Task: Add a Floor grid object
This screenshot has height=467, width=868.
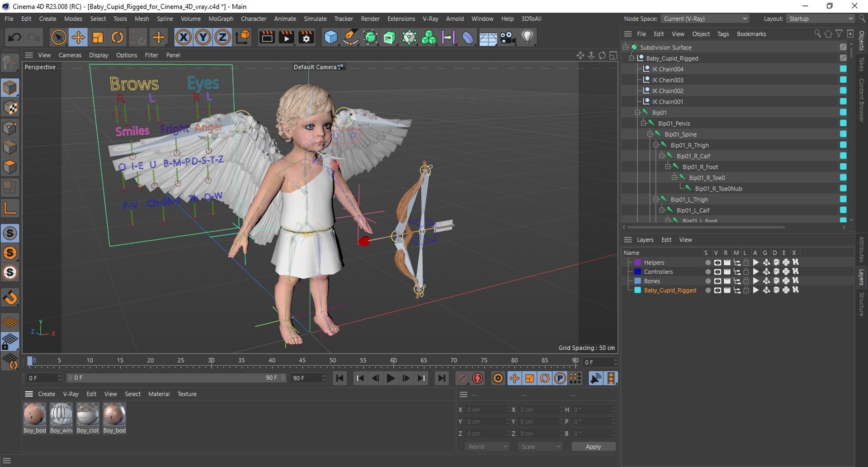Action: [x=488, y=38]
